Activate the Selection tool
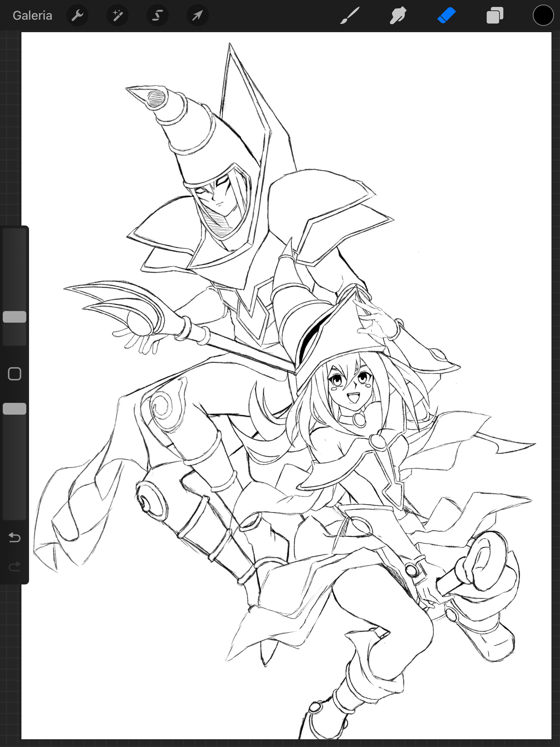Viewport: 560px width, 747px height. coord(157,15)
